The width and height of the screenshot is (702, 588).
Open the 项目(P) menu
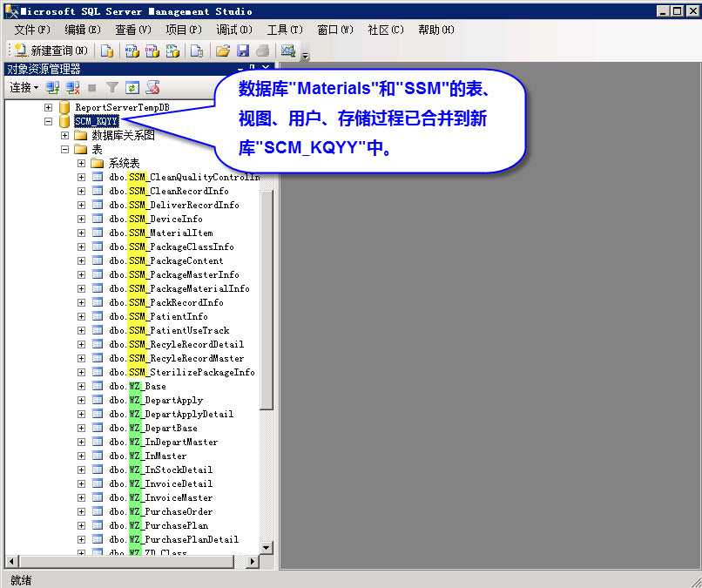click(184, 30)
